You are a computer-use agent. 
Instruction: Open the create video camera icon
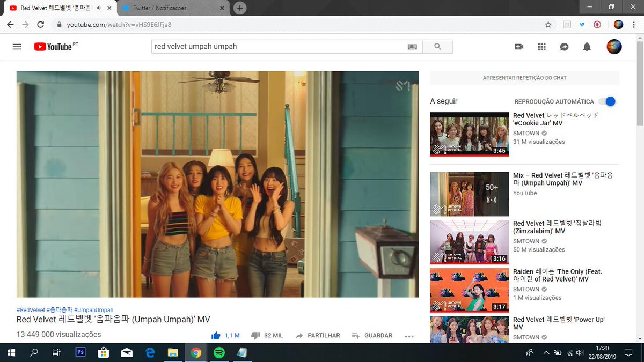(519, 47)
